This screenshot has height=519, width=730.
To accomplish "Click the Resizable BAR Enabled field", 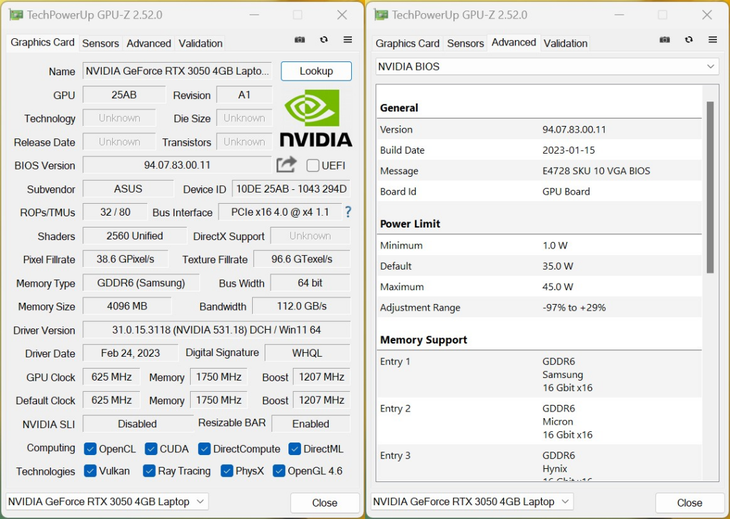I will 311,424.
